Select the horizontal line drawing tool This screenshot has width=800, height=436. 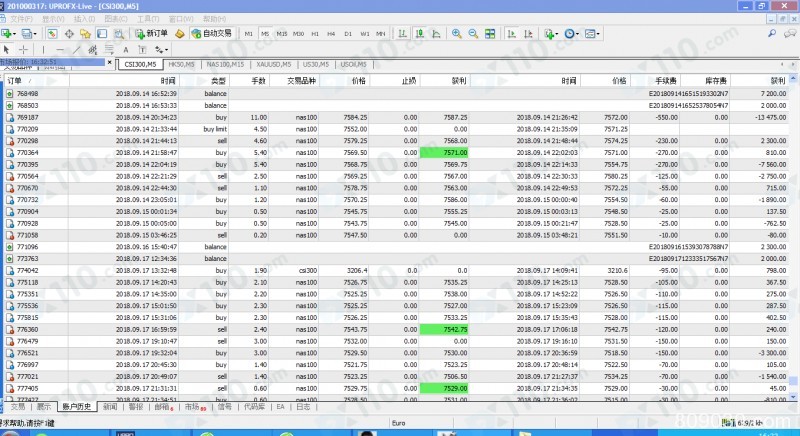[60, 49]
